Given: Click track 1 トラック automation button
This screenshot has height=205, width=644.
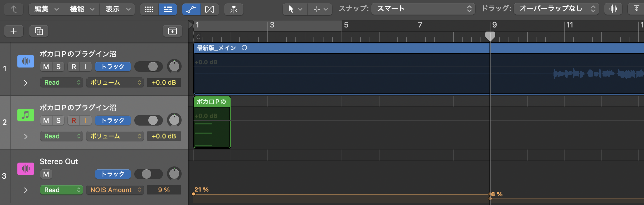Looking at the screenshot, I should click(113, 67).
